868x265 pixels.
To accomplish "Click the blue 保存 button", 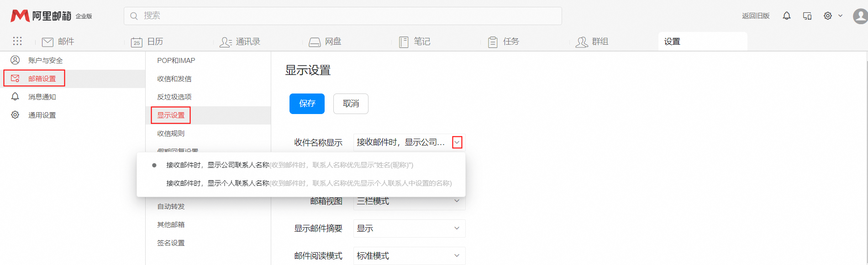I will click(307, 104).
